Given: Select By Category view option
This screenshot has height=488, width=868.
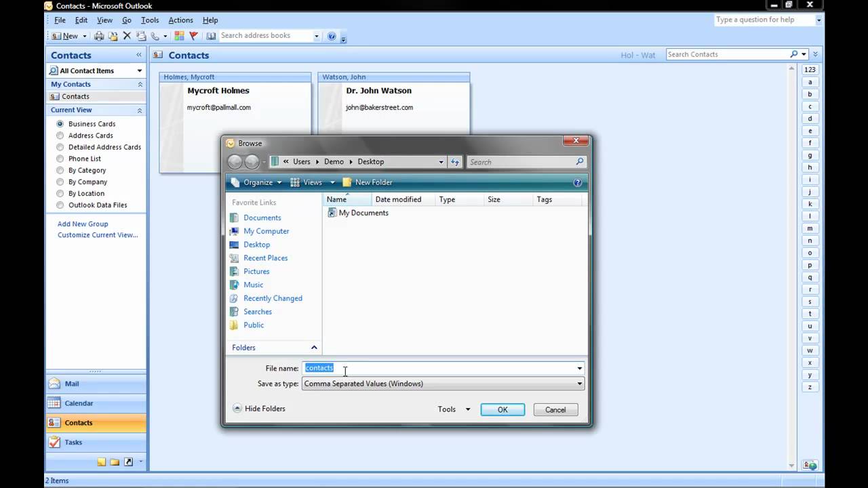Looking at the screenshot, I should point(81,170).
